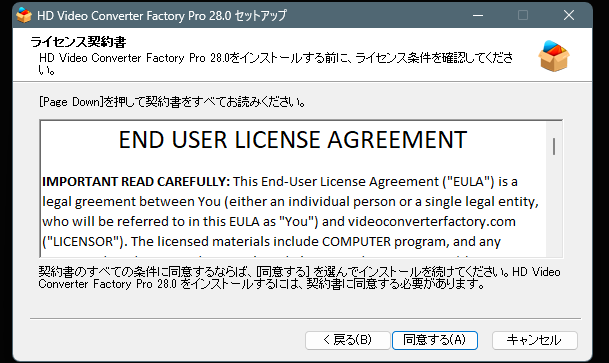Click the [Page Down] instruction line
This screenshot has height=363, width=609.
[x=172, y=102]
